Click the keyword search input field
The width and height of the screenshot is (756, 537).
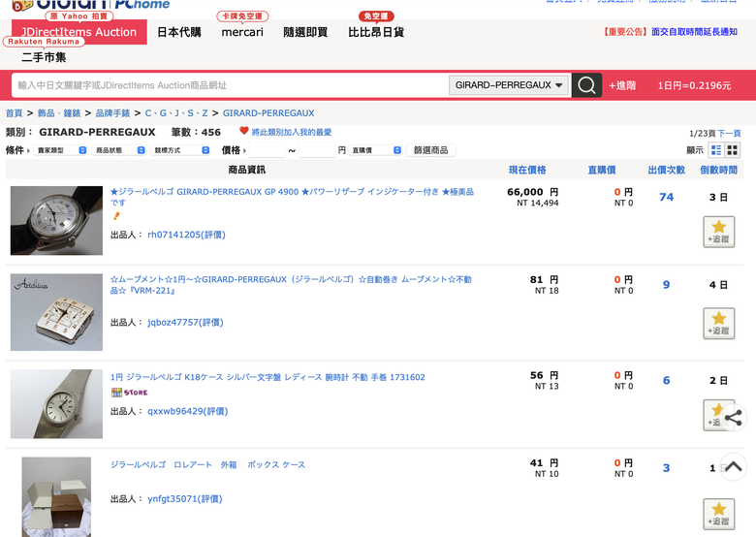coord(230,85)
